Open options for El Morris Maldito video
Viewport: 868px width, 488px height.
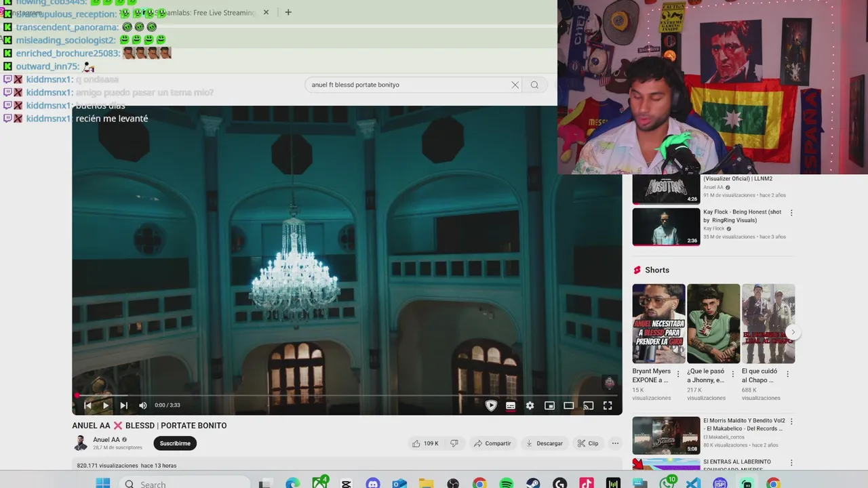click(791, 421)
